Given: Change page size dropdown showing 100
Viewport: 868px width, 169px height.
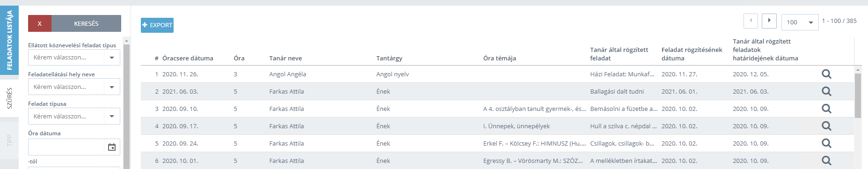Looking at the screenshot, I should [x=800, y=22].
